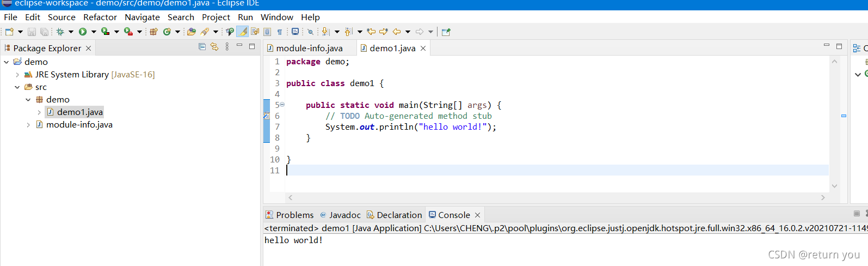
Task: Toggle Skip All Breakpoints icon
Action: [x=310, y=32]
